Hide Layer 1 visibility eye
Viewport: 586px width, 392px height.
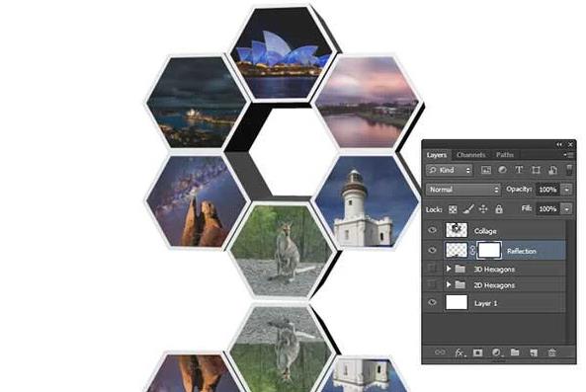pos(433,302)
